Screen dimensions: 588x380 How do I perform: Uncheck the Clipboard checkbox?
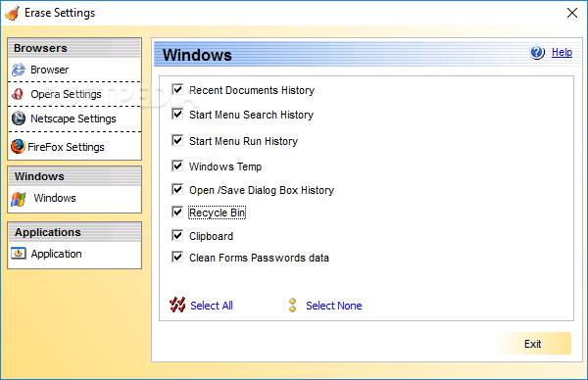pyautogui.click(x=177, y=236)
